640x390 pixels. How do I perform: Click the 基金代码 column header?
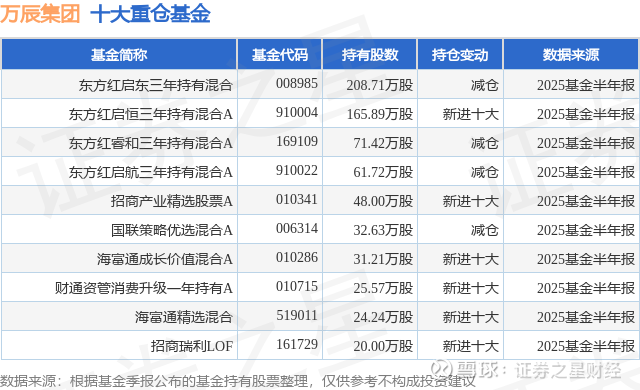pyautogui.click(x=280, y=55)
